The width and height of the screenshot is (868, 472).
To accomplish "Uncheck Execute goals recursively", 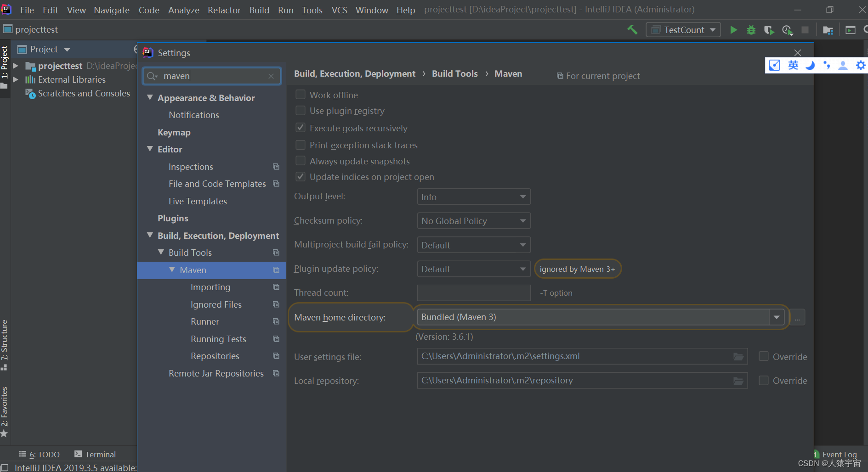I will pyautogui.click(x=301, y=128).
